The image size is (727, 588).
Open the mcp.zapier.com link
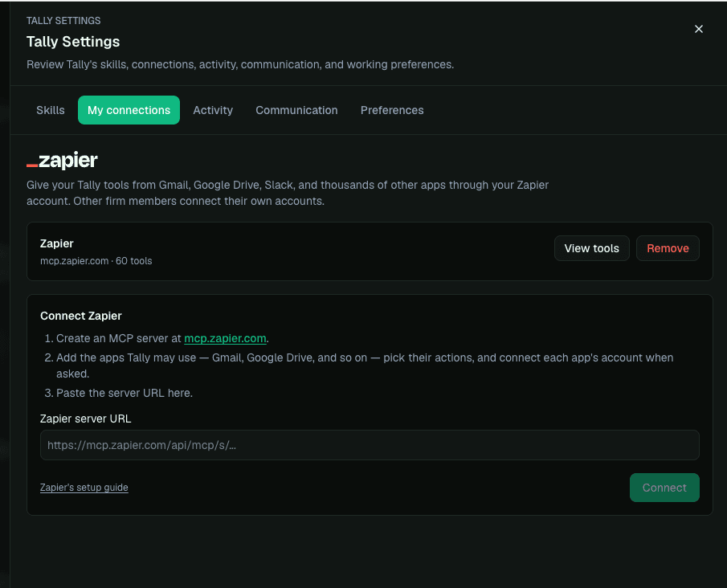click(x=226, y=338)
